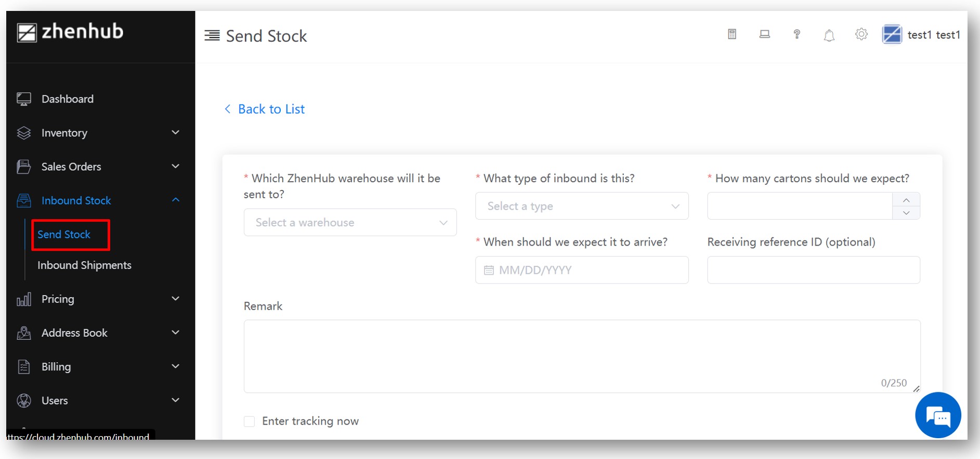Open the Select a warehouse dropdown

[x=350, y=223]
